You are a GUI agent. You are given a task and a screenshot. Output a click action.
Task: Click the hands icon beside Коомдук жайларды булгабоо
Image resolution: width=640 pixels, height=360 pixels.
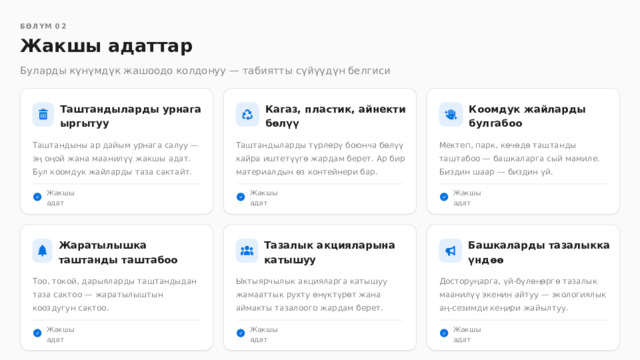[x=451, y=115]
